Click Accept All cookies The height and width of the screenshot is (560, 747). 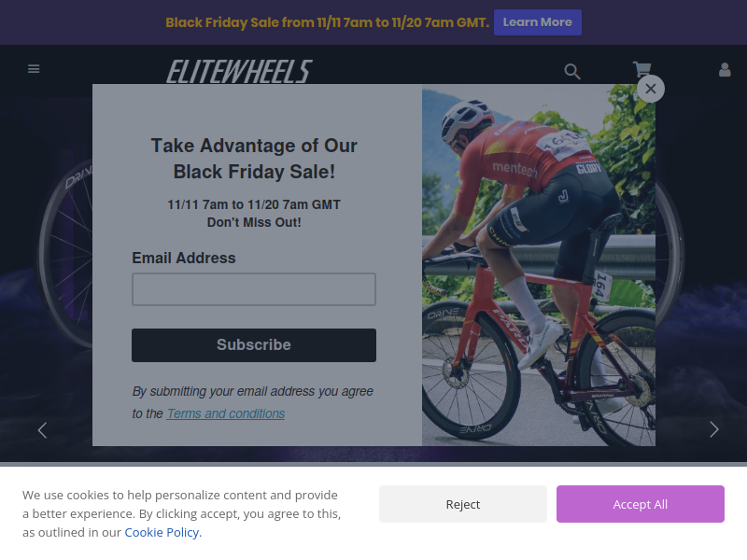click(640, 504)
